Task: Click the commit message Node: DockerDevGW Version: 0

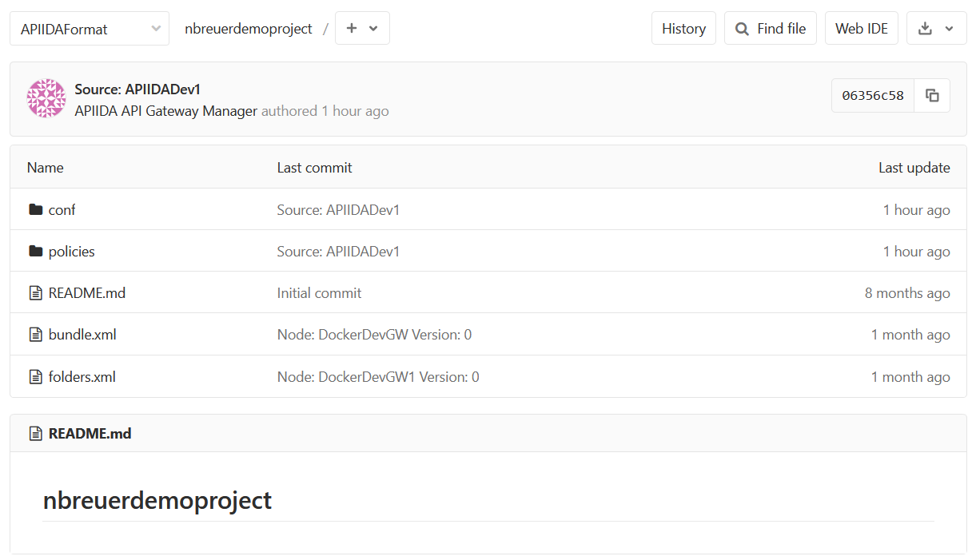Action: point(373,334)
